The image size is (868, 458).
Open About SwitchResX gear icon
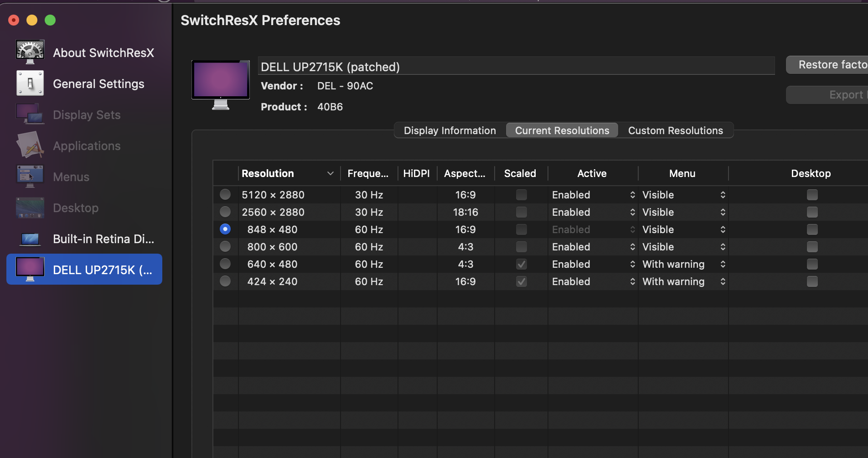pyautogui.click(x=30, y=52)
